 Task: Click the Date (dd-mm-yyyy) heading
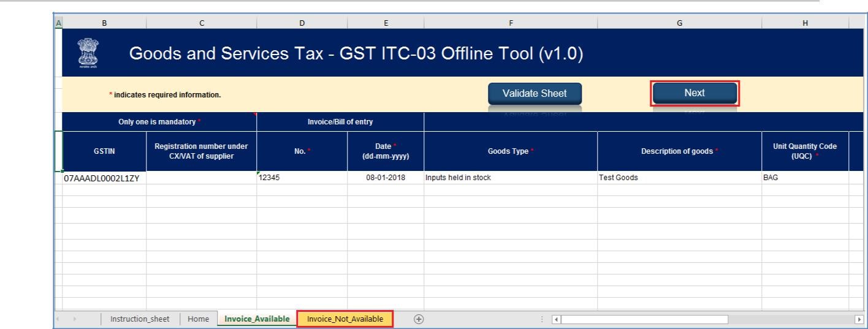coord(385,151)
